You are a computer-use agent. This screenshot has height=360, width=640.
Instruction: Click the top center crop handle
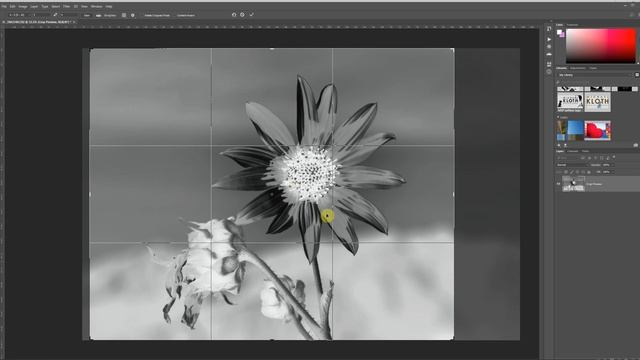(x=272, y=49)
